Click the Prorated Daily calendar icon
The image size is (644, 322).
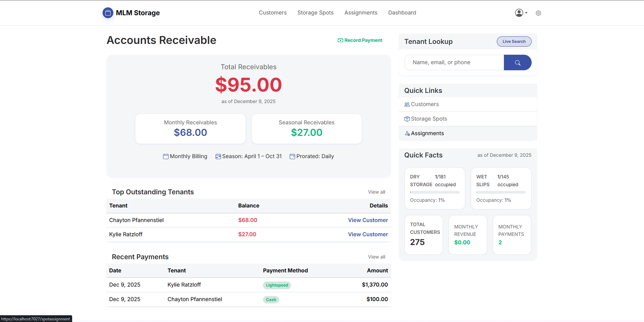[292, 156]
